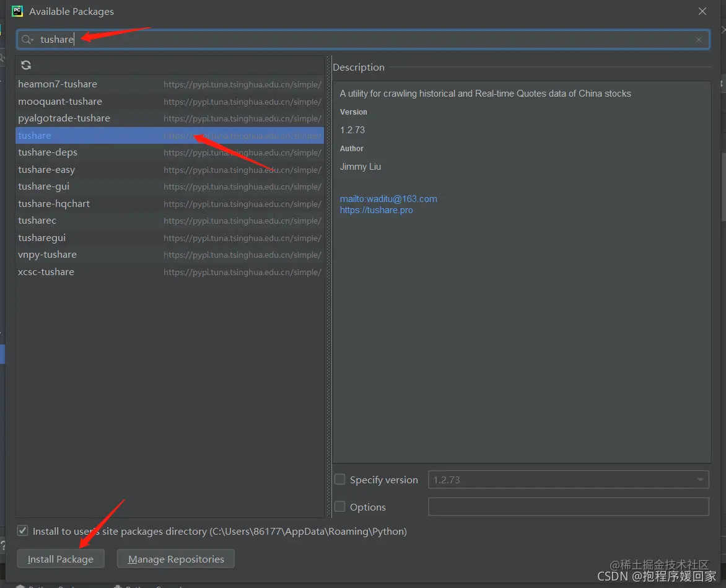Click the Options text input field
Viewport: 726px width, 588px height.
coord(569,506)
